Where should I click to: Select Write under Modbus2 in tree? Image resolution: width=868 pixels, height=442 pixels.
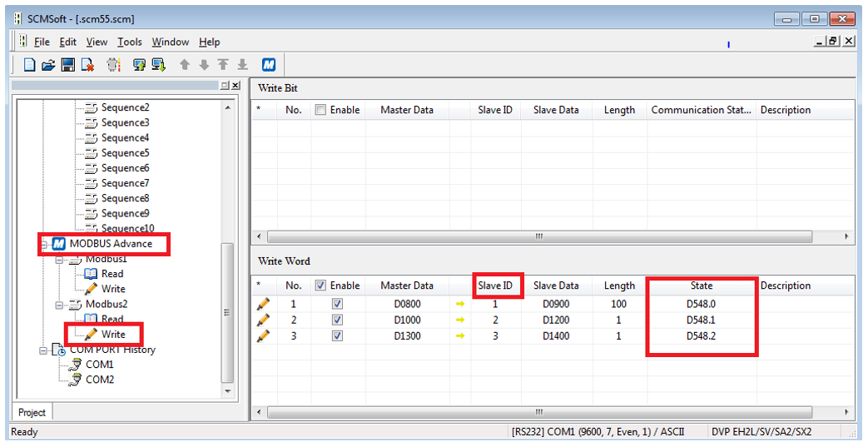(113, 334)
